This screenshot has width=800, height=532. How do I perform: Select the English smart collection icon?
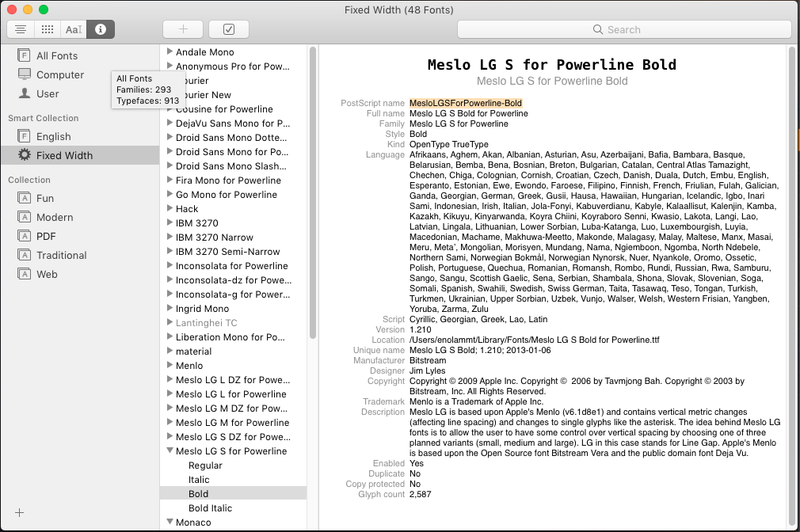click(24, 136)
